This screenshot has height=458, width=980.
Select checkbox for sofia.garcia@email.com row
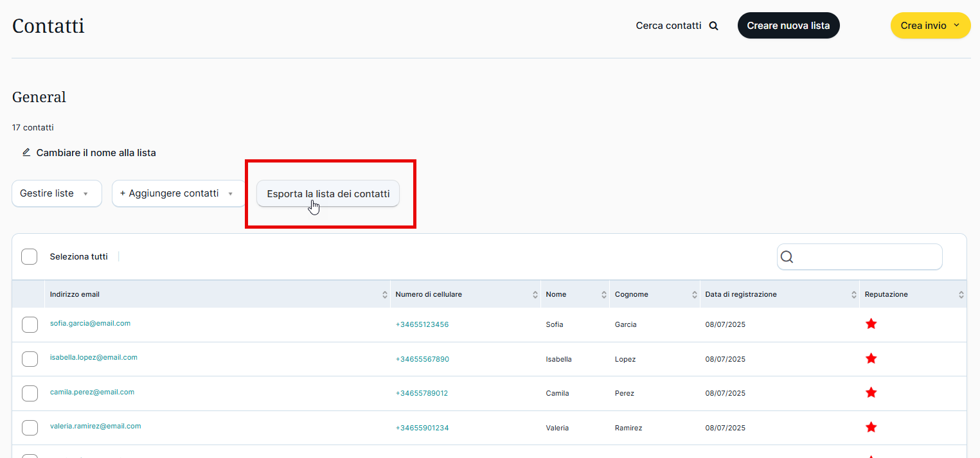pos(30,325)
